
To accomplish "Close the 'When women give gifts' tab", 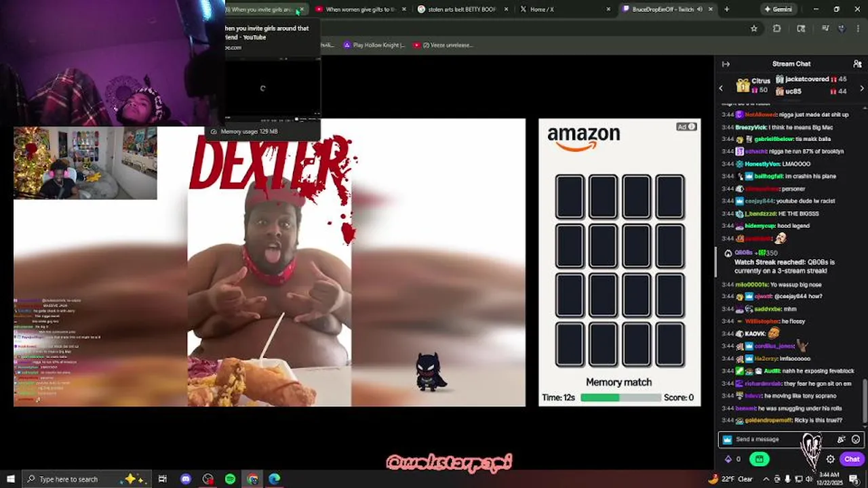I will coord(404,9).
